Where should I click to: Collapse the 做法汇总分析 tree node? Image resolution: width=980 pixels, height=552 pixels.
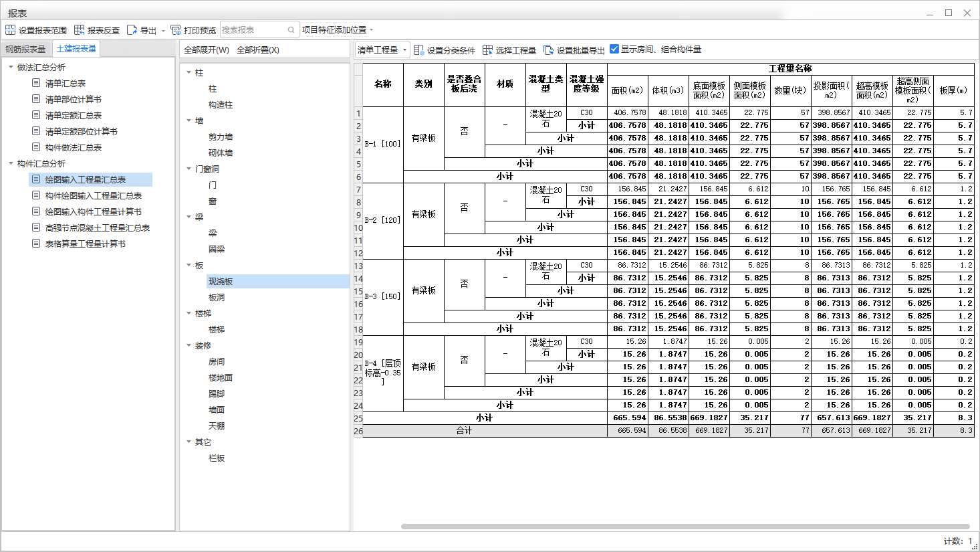tap(11, 67)
